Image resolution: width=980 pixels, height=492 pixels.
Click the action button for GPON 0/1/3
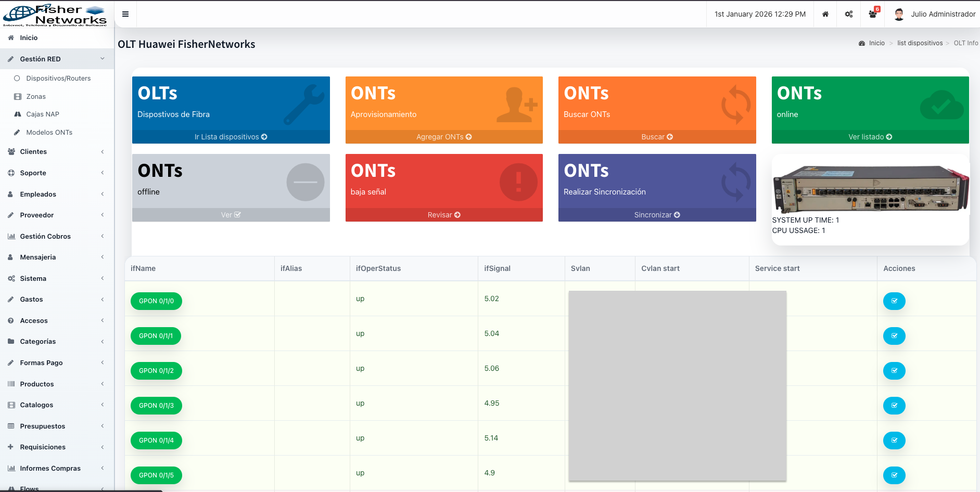894,406
